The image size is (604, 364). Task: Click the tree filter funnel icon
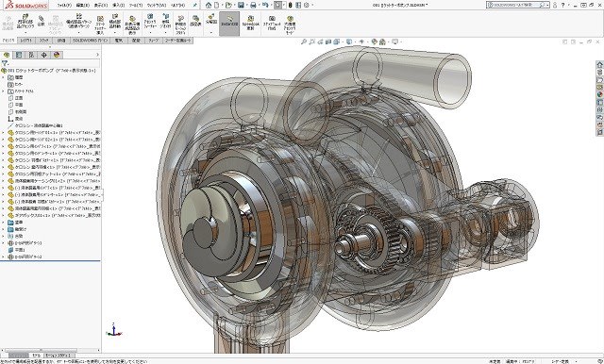pyautogui.click(x=5, y=63)
